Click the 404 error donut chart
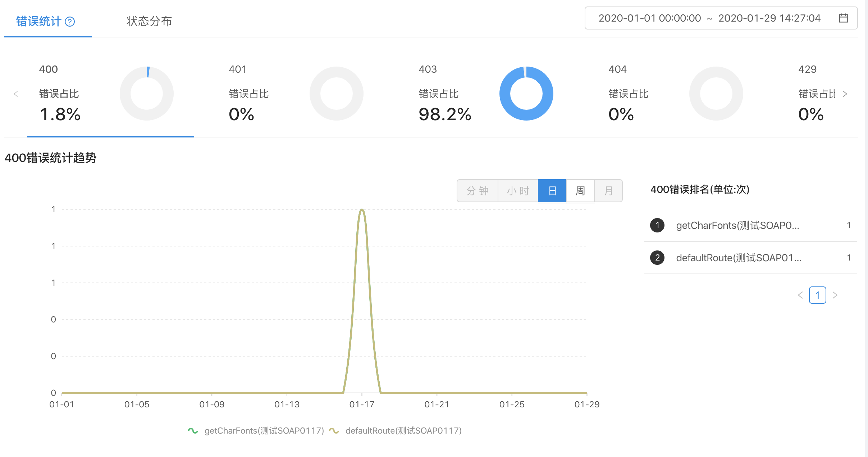This screenshot has width=868, height=457. (x=716, y=94)
